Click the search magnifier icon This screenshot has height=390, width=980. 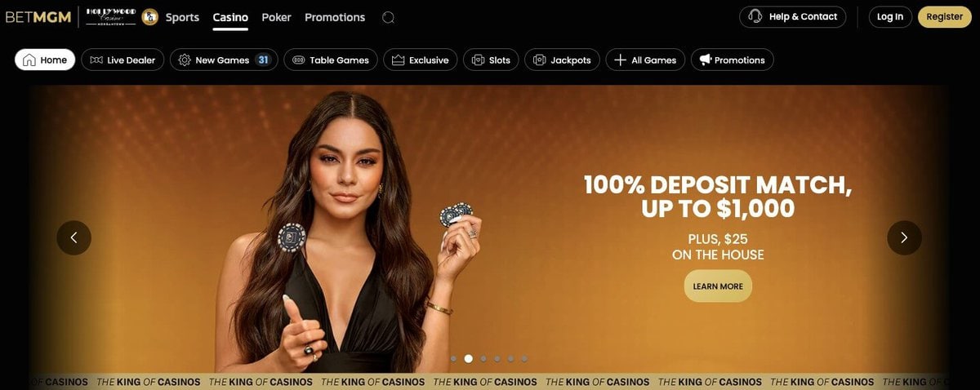click(x=388, y=17)
